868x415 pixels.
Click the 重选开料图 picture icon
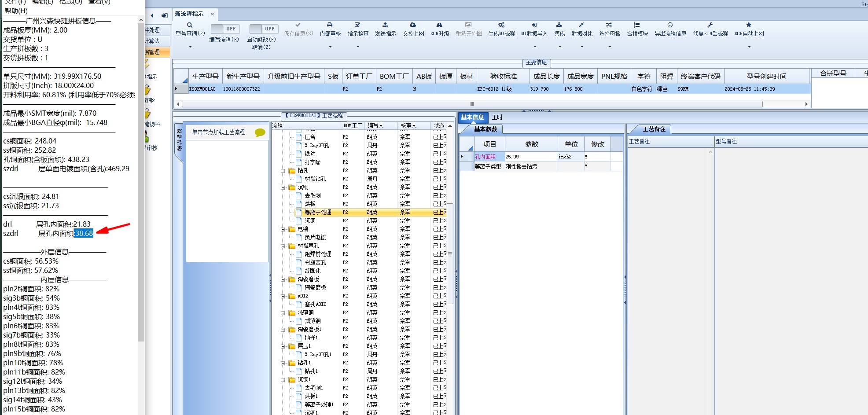pos(468,25)
